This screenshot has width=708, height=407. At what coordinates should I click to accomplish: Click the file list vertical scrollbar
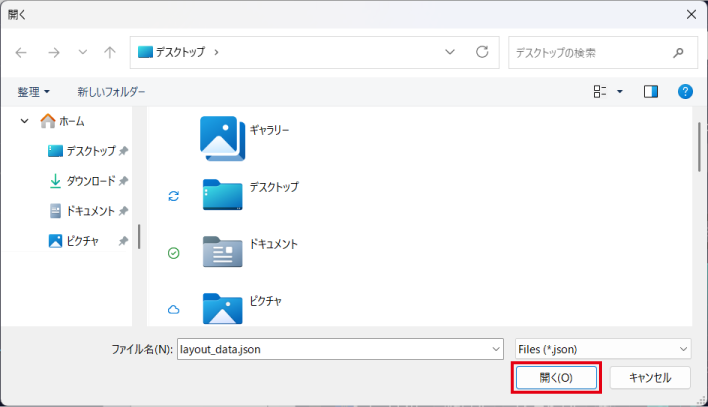pyautogui.click(x=697, y=150)
